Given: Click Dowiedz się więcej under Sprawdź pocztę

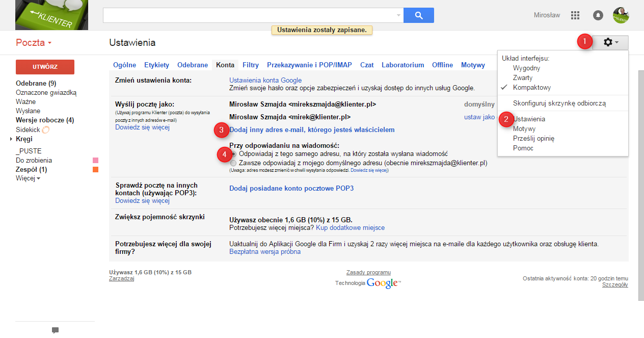Looking at the screenshot, I should pos(142,200).
